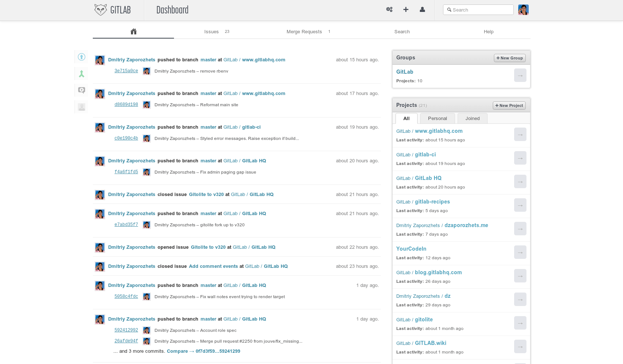
Task: Open the Issues tab showing 23 issues
Action: pyautogui.click(x=212, y=32)
